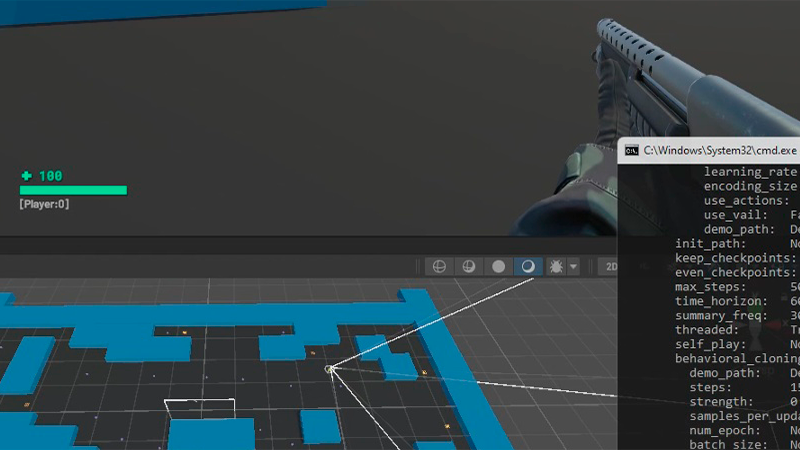
Task: Select the white rectangle outline in scene
Action: (200, 400)
